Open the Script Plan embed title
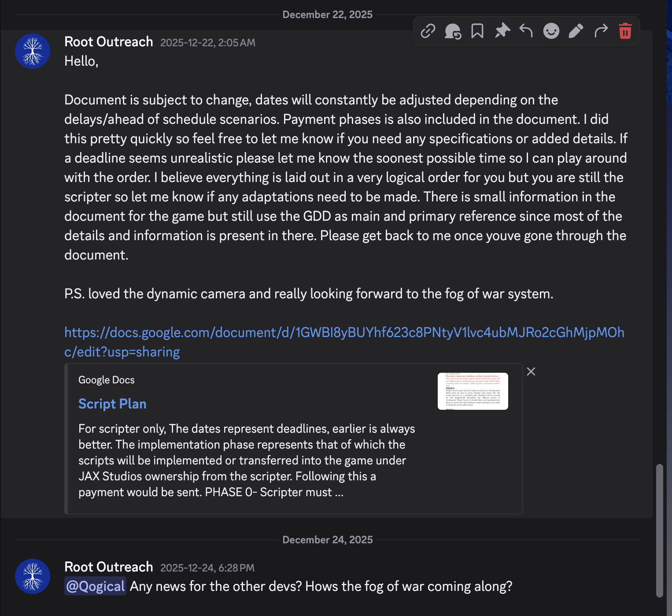Viewport: 672px width, 616px height. (x=112, y=404)
